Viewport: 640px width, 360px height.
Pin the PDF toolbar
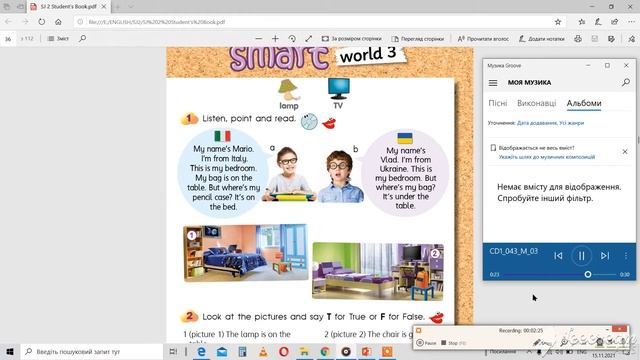point(631,38)
